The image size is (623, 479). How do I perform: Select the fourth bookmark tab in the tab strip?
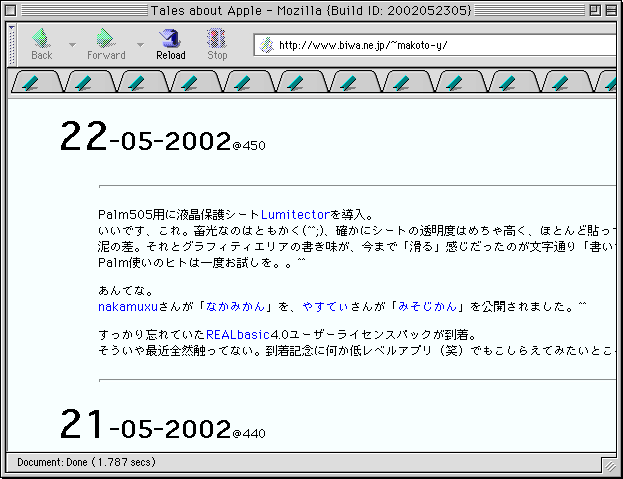[187, 83]
